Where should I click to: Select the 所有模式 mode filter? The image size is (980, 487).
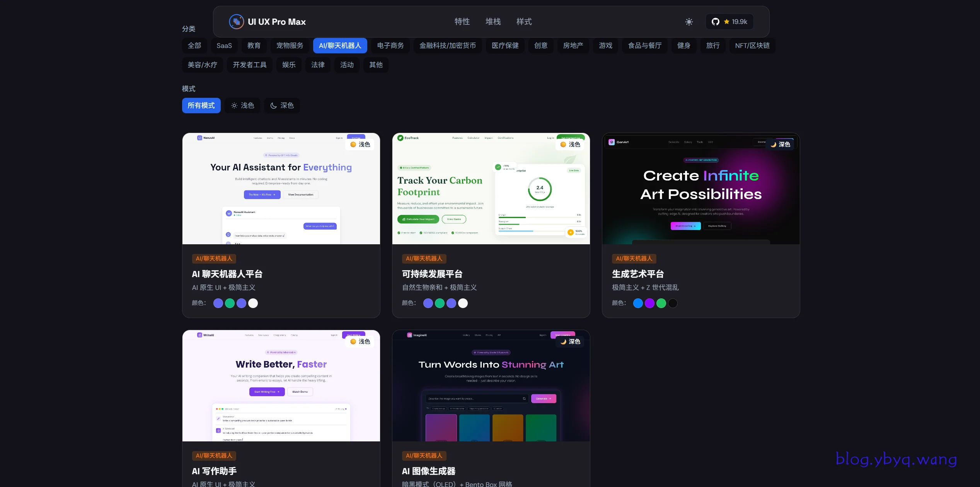(201, 106)
